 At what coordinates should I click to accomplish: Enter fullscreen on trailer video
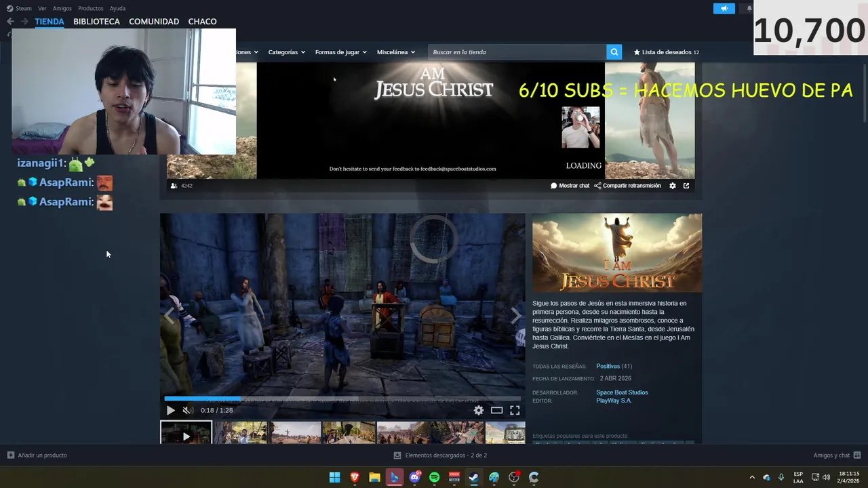[515, 410]
